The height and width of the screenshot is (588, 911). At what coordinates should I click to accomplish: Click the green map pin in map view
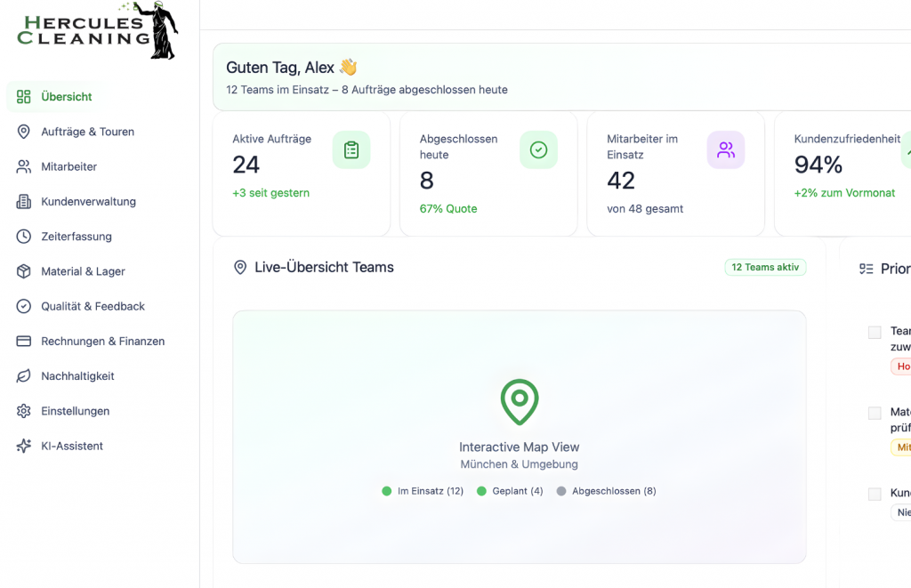pos(520,402)
